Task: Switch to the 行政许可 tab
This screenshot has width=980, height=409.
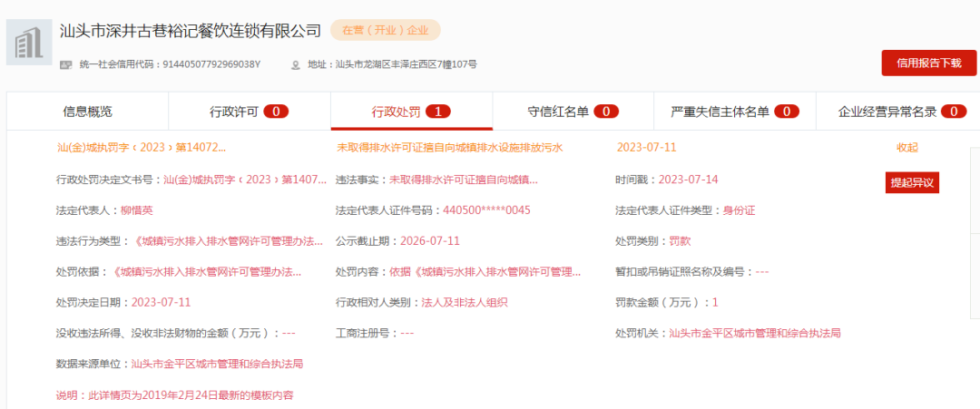Action: (249, 112)
